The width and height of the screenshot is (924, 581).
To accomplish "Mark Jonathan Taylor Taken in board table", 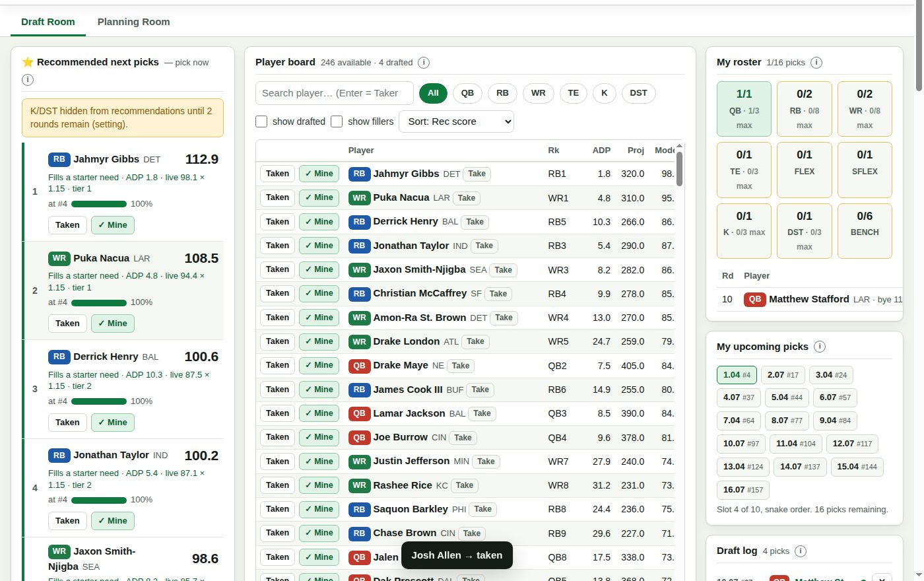I will [277, 246].
